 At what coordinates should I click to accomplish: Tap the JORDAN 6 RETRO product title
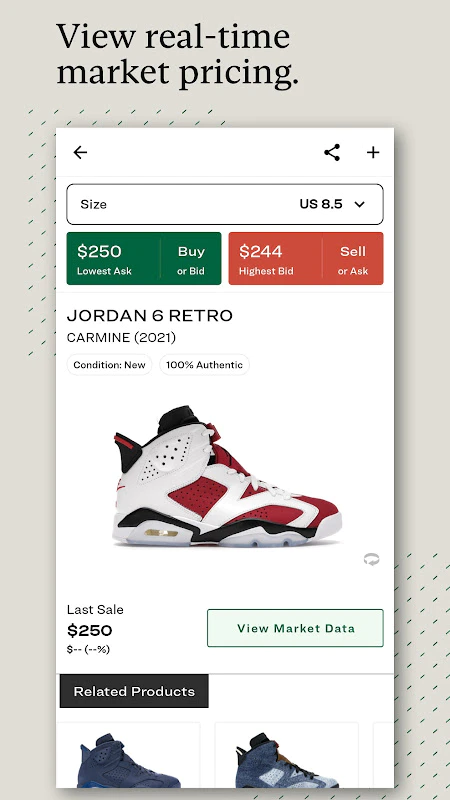pyautogui.click(x=149, y=316)
